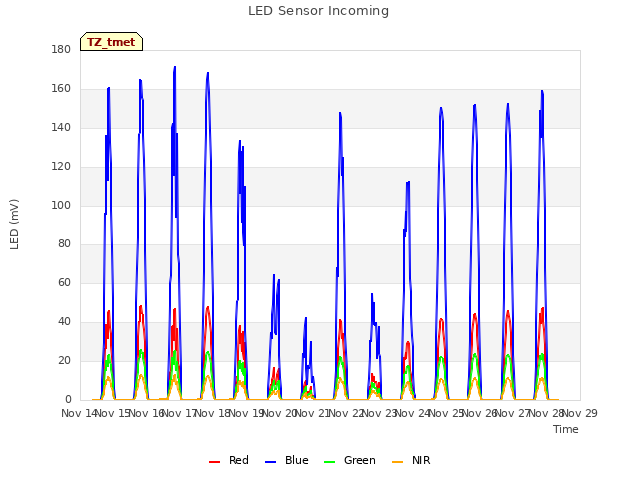Image resolution: width=640 pixels, height=480 pixels.
Task: Click the orange NIR legend marker
Action: coord(398,462)
